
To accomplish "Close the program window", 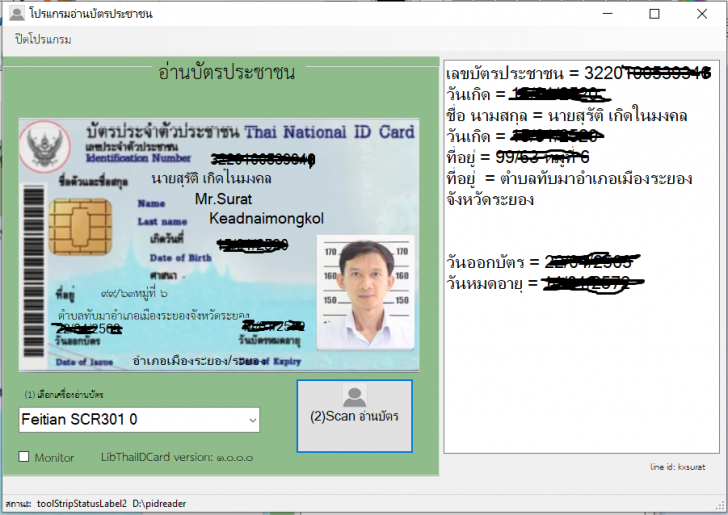I will 702,14.
